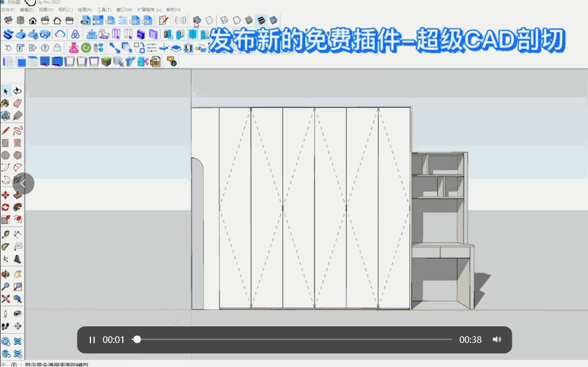Activate the Pencil Line tool
Screen dimensions: 588x367
tap(6, 131)
